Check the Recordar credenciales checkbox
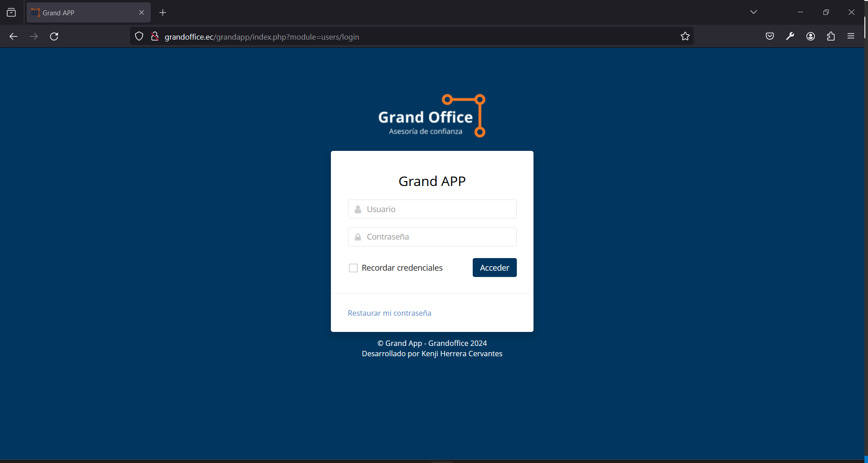This screenshot has width=868, height=463. (x=353, y=268)
